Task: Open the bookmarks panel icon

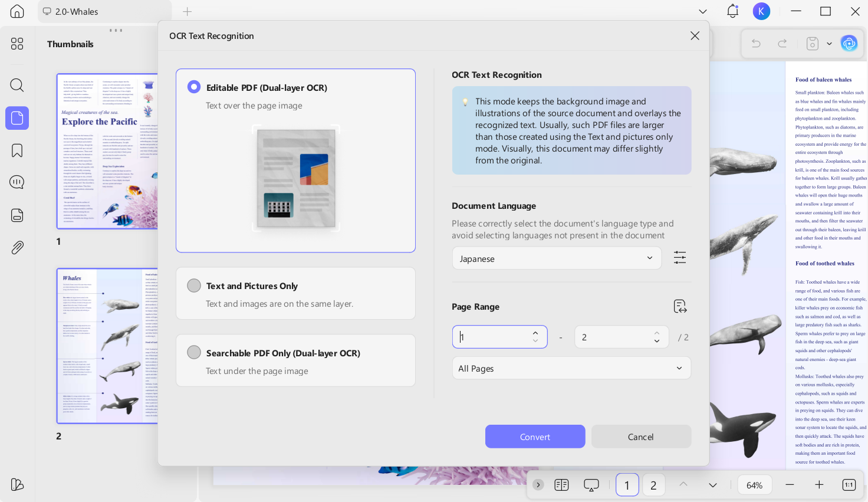Action: pos(17,150)
